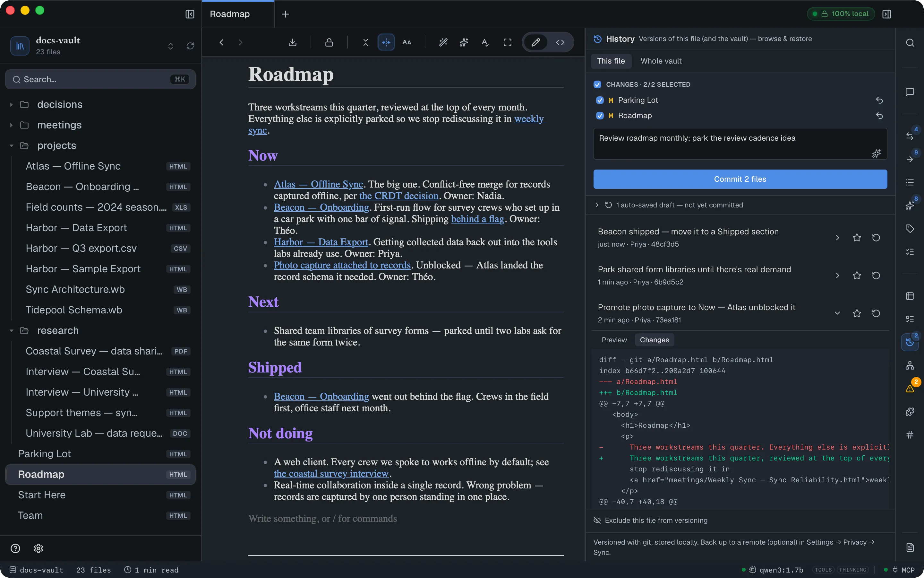This screenshot has height=578, width=924.
Task: Open the comments speech-bubble icon in right rail
Action: pyautogui.click(x=910, y=92)
